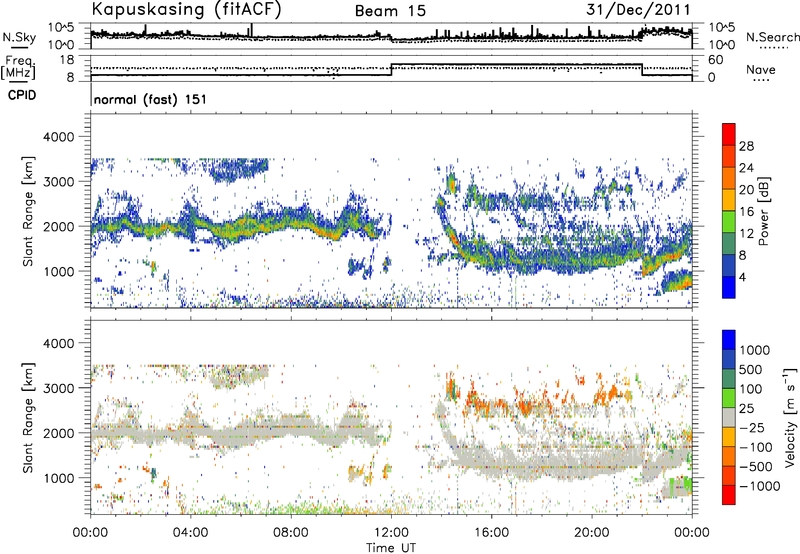
Task: Click the velocity panel 'Slant Range [km]' label
Action: (28, 418)
